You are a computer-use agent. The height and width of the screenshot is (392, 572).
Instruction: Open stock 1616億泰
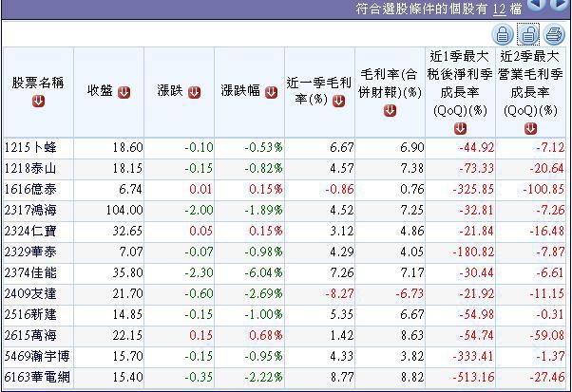click(x=30, y=189)
